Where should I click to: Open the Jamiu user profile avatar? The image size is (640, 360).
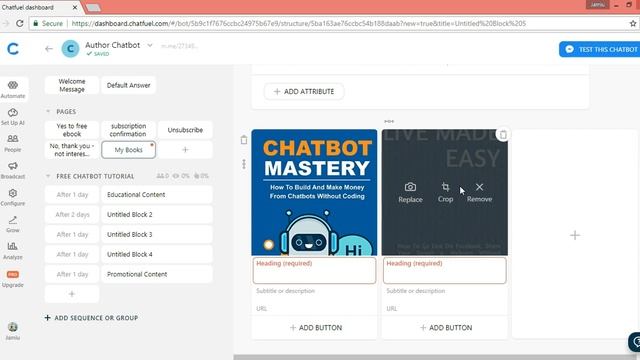13,327
